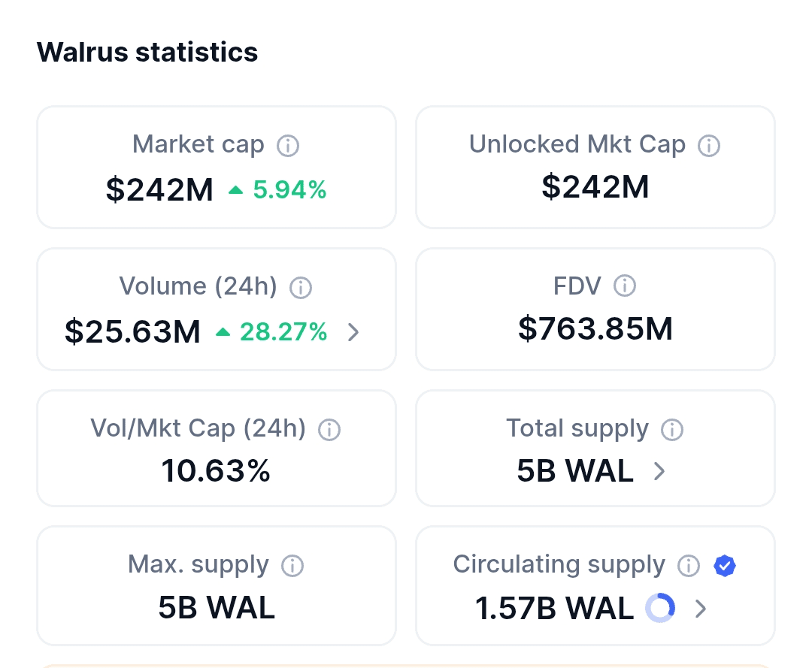Viewport: 812px width, 668px height.
Task: Click the FDV info icon
Action: [625, 286]
